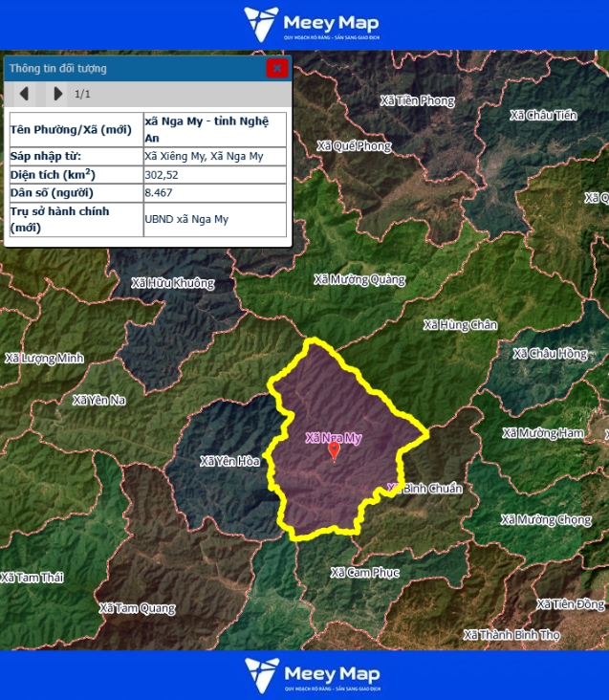Click the Meey Map logo in bottom banner

(x=311, y=674)
